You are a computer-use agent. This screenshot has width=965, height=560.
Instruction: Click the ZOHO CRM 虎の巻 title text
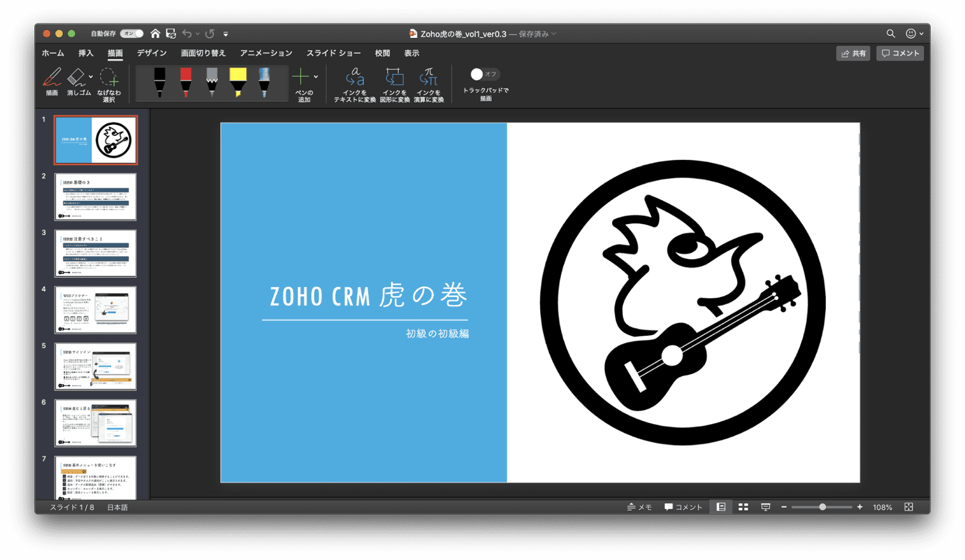click(369, 296)
